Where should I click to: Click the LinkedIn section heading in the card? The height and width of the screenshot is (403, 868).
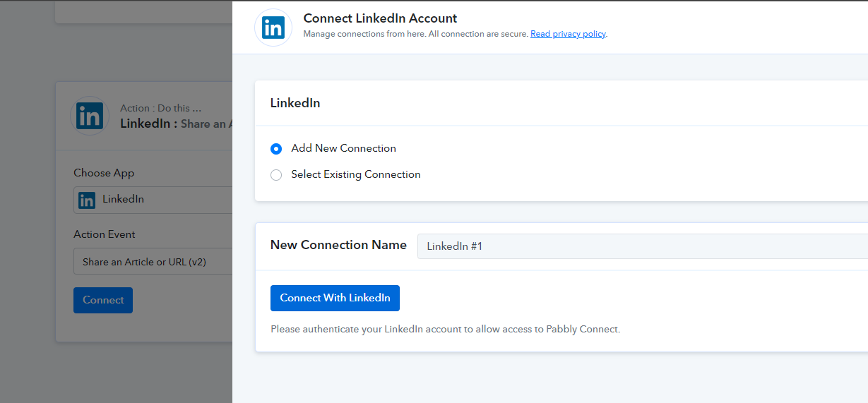(295, 103)
